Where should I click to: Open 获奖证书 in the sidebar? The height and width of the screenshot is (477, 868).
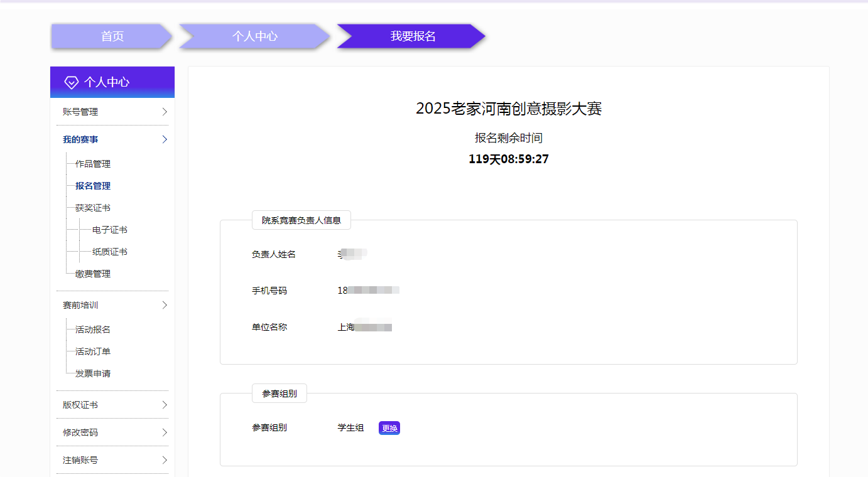(91, 207)
